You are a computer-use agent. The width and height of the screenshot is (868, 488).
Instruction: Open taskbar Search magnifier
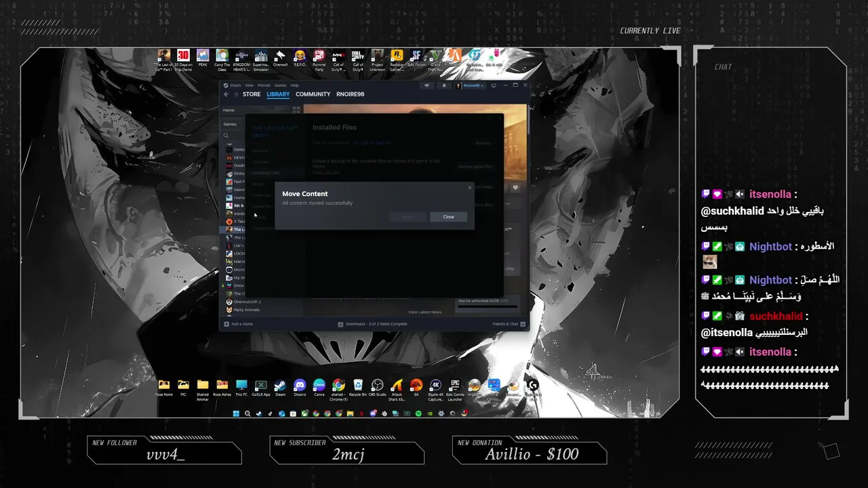[x=248, y=413]
